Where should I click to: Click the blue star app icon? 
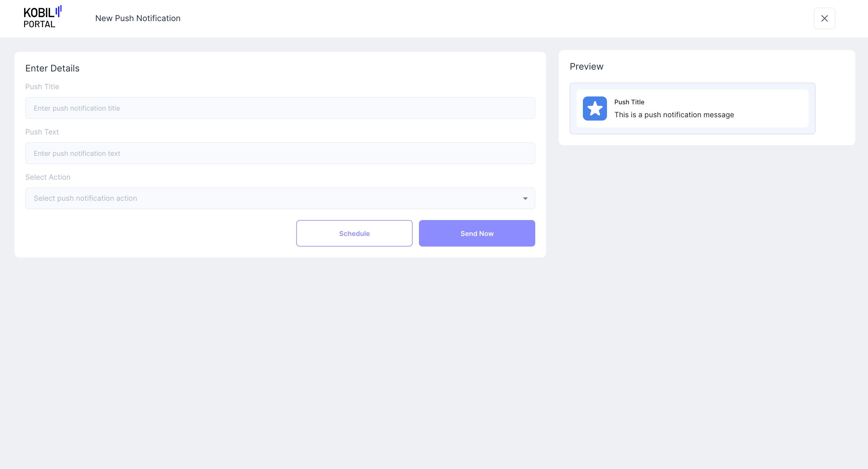(x=595, y=109)
